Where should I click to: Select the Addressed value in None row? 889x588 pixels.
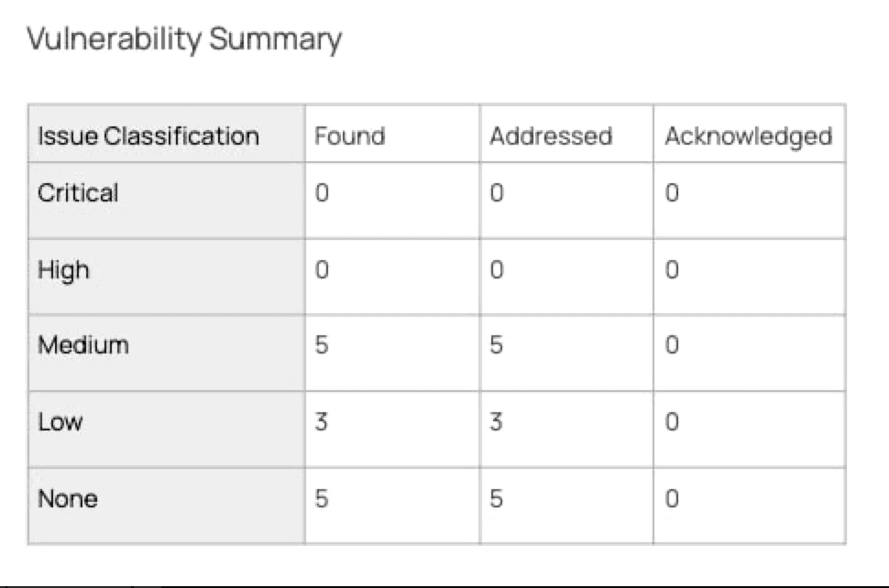496,500
